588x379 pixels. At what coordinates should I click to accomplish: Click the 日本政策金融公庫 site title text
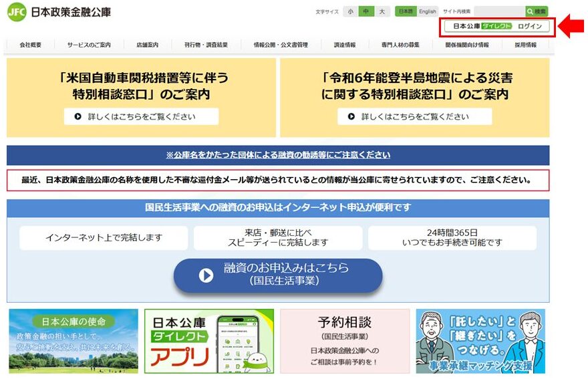click(x=71, y=12)
